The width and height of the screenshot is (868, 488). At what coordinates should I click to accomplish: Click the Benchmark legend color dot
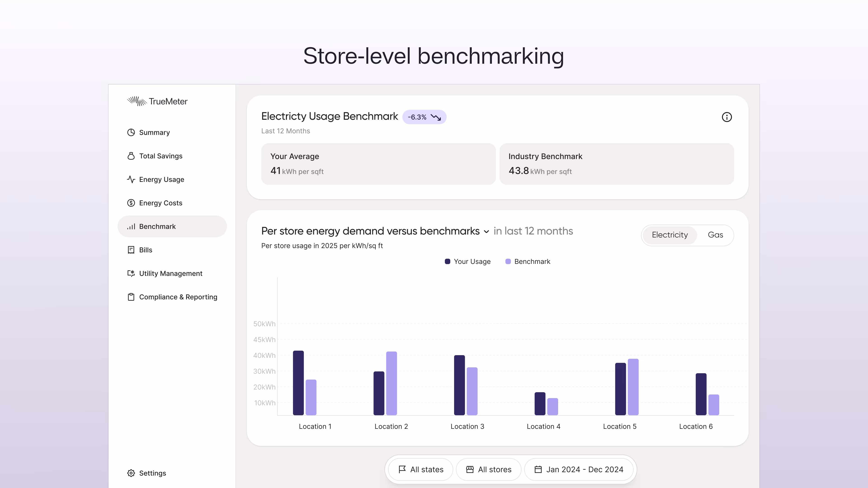point(508,262)
